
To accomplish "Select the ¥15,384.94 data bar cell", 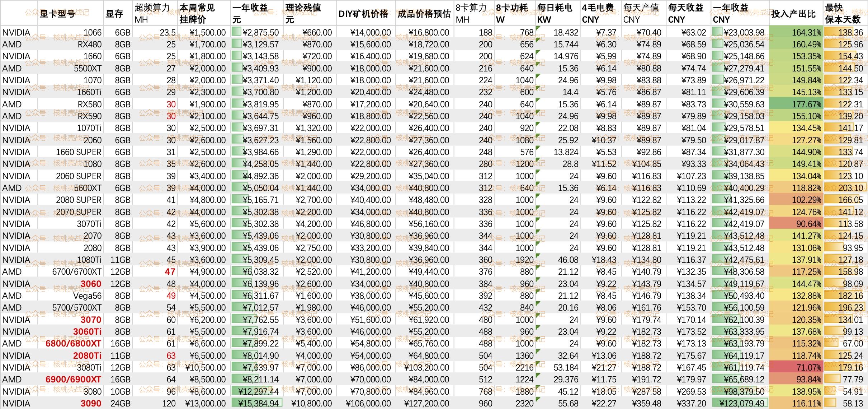I will point(257,403).
